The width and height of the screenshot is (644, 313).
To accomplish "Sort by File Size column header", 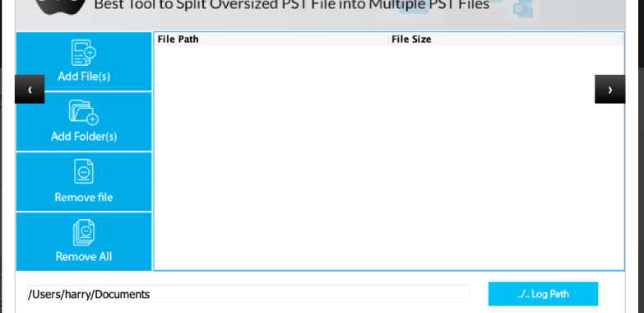I will [x=506, y=40].
